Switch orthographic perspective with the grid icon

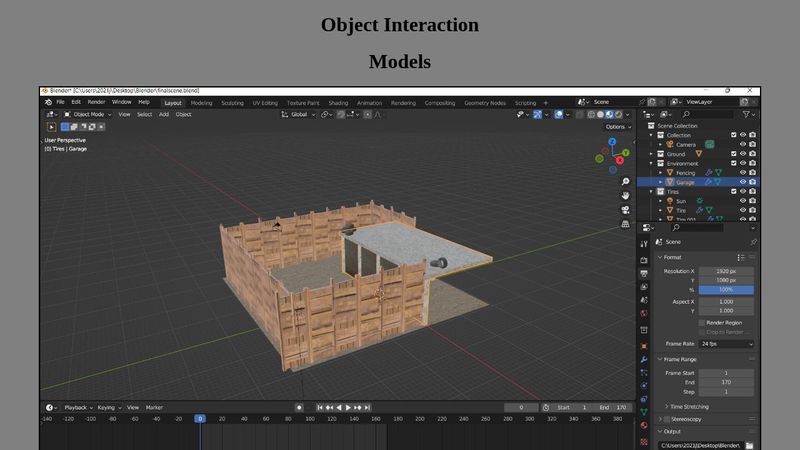626,224
